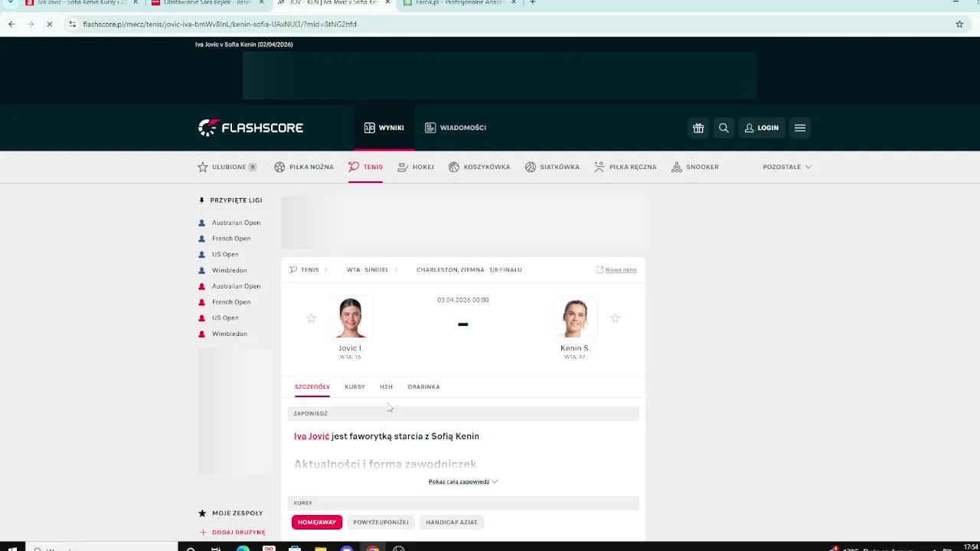Open the tab search dropdown arrow

pyautogui.click(x=10, y=2)
